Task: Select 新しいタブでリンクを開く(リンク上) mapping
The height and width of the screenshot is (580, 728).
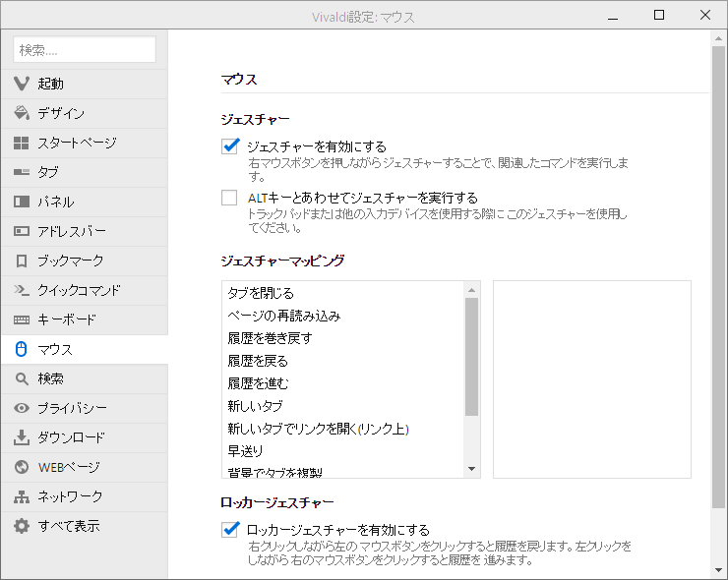Action: coord(342,429)
